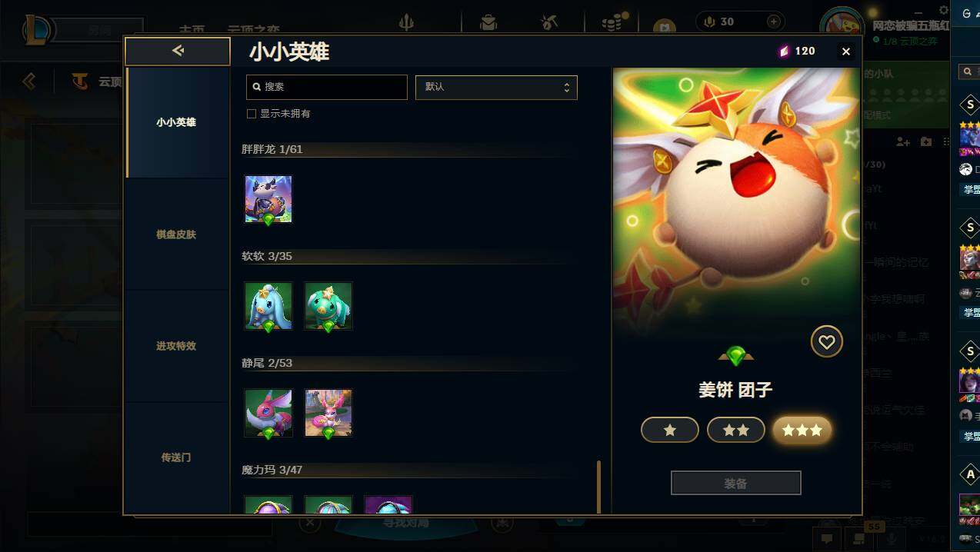This screenshot has height=552, width=980.
Task: Click the back arrow button above sidebar
Action: [x=178, y=51]
